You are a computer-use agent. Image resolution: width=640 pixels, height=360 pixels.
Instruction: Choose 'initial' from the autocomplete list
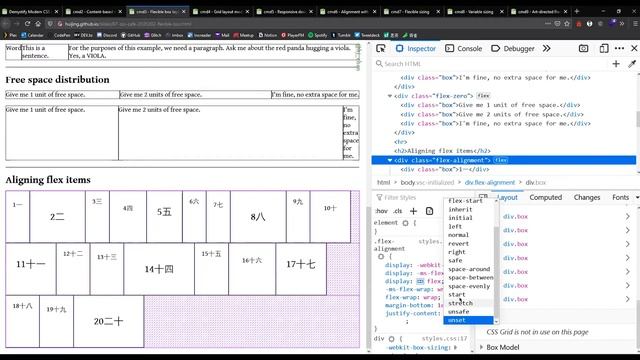(469, 218)
